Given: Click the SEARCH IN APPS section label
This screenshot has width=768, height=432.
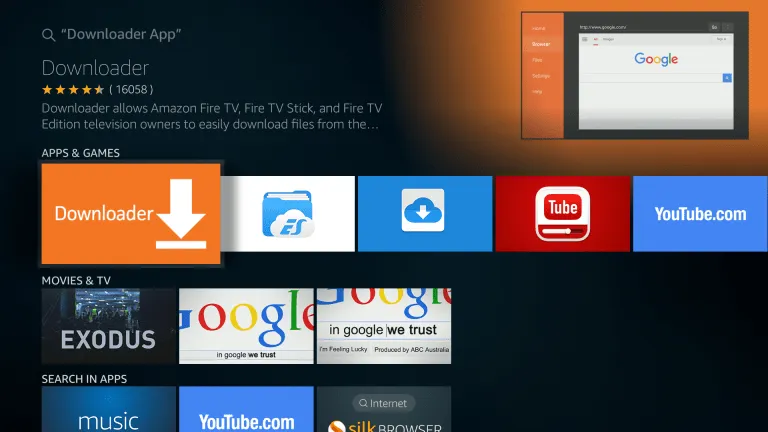Looking at the screenshot, I should 84,379.
